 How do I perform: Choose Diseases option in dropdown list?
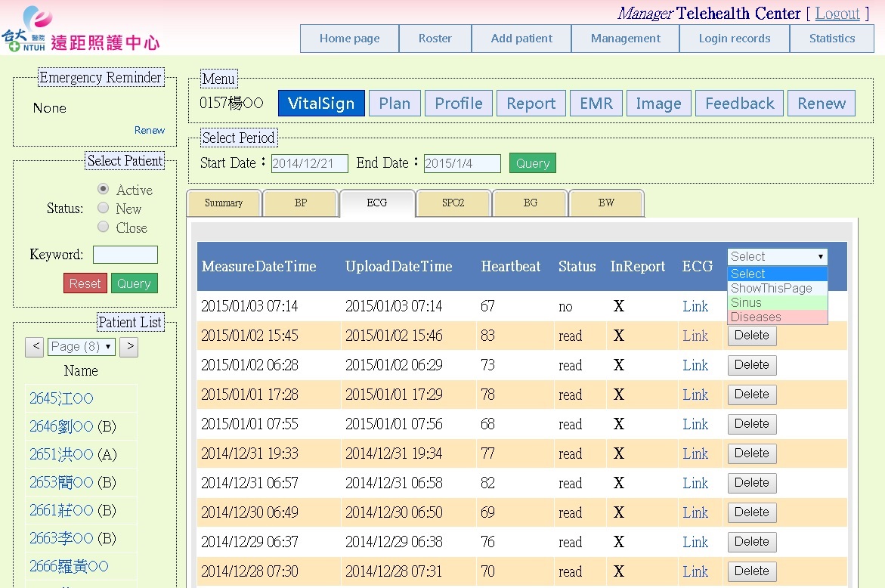[777, 317]
